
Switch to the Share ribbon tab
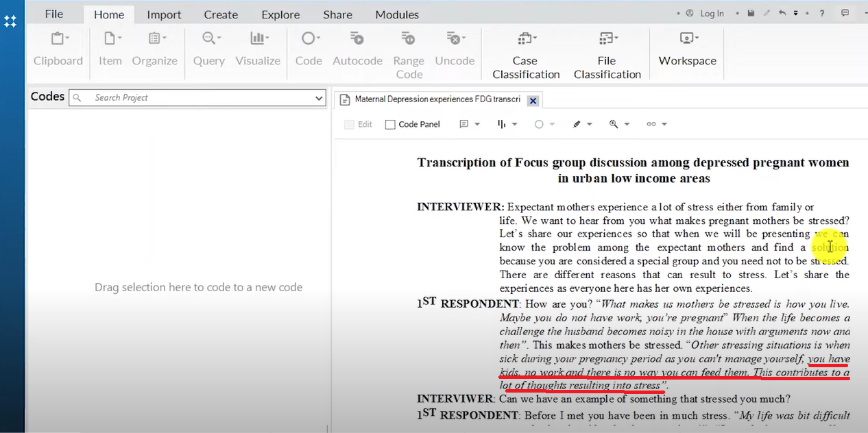[x=337, y=14]
